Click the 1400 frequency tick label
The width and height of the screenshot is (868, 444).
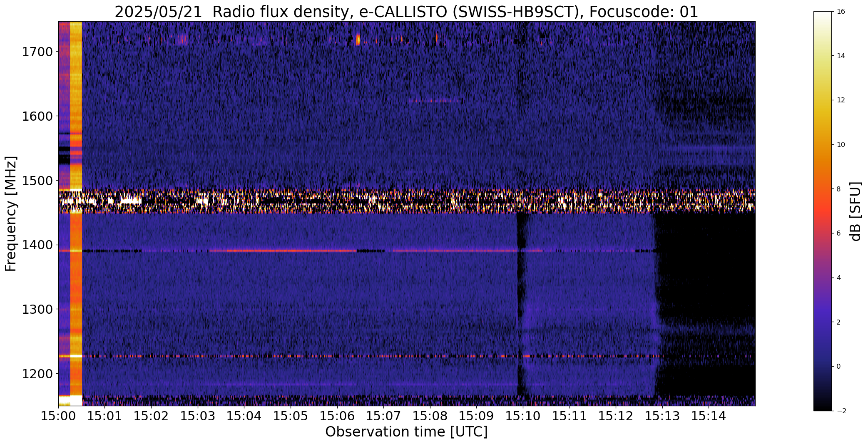click(37, 245)
